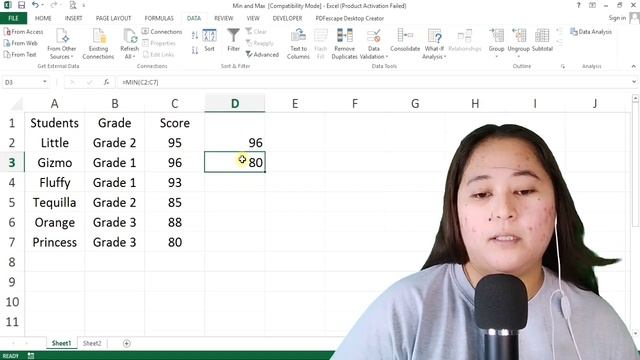
Task: Click the Ungroup icon
Action: coord(518,37)
